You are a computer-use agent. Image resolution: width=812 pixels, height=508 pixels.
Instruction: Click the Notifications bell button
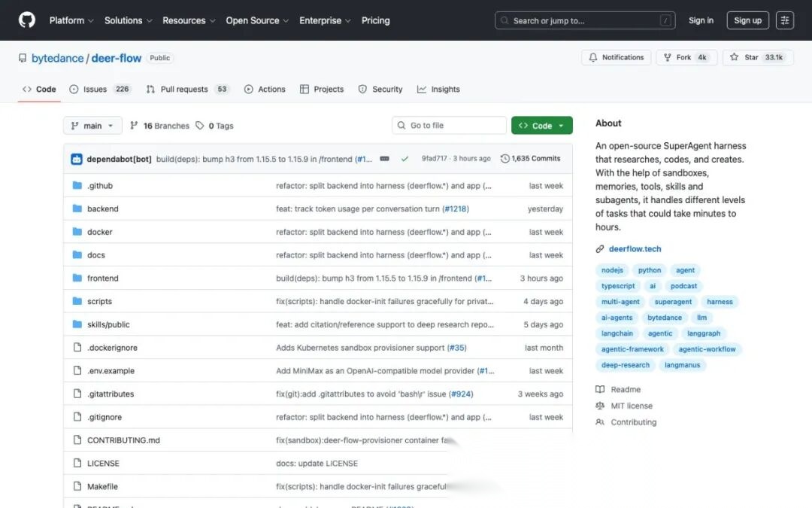(x=617, y=57)
